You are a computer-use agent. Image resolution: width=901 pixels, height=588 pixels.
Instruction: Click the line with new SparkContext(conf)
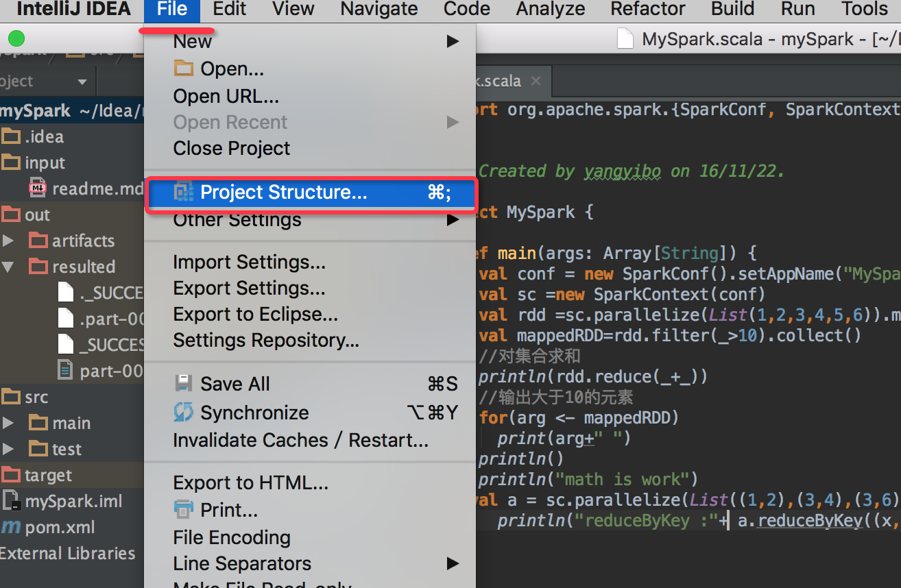(x=622, y=294)
